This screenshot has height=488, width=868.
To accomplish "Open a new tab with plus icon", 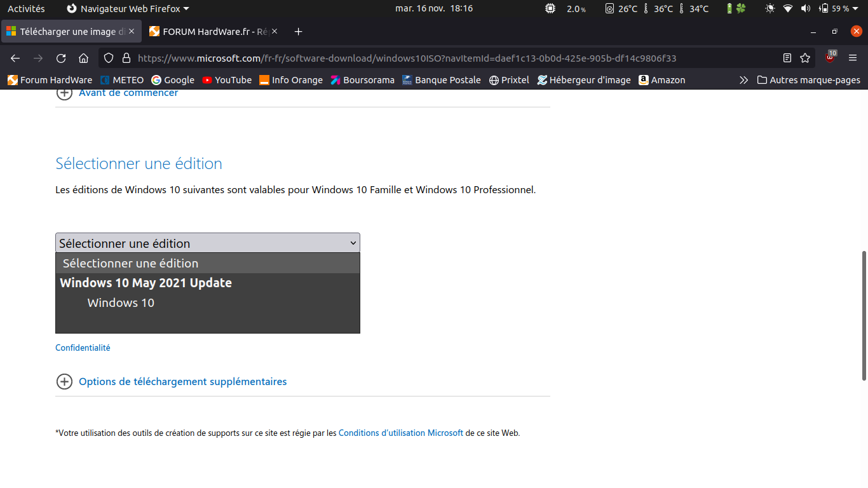I will 299,32.
